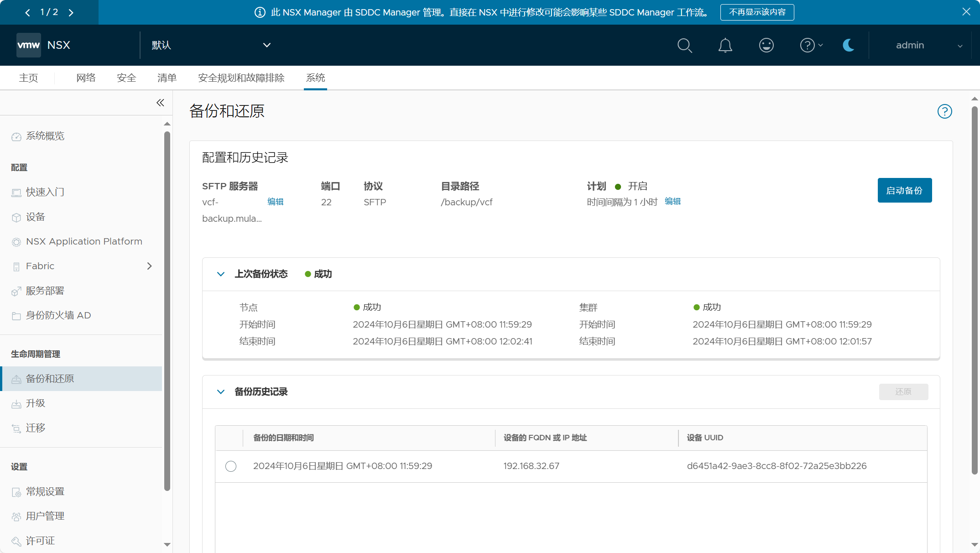Click the /backup/vcf directory path

click(466, 202)
